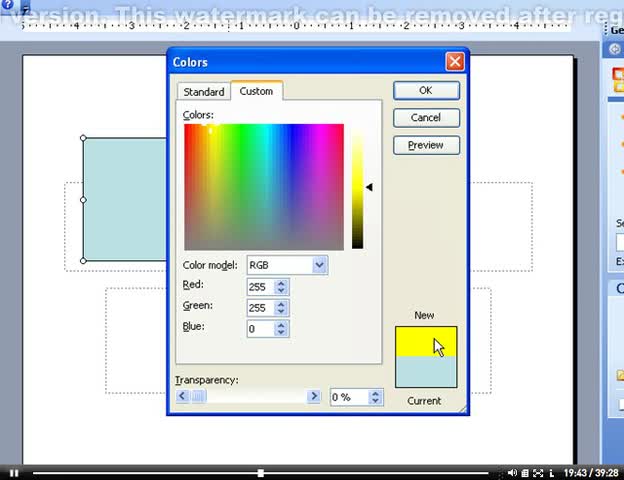The image size is (624, 480).
Task: Click the luminance brightness bar
Action: click(x=357, y=187)
